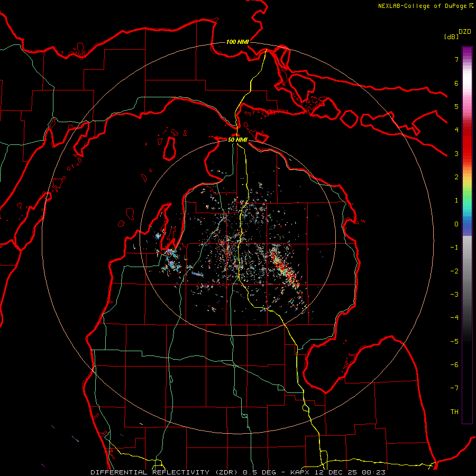Select the 1 value on the legend
476x476 pixels.
point(456,200)
